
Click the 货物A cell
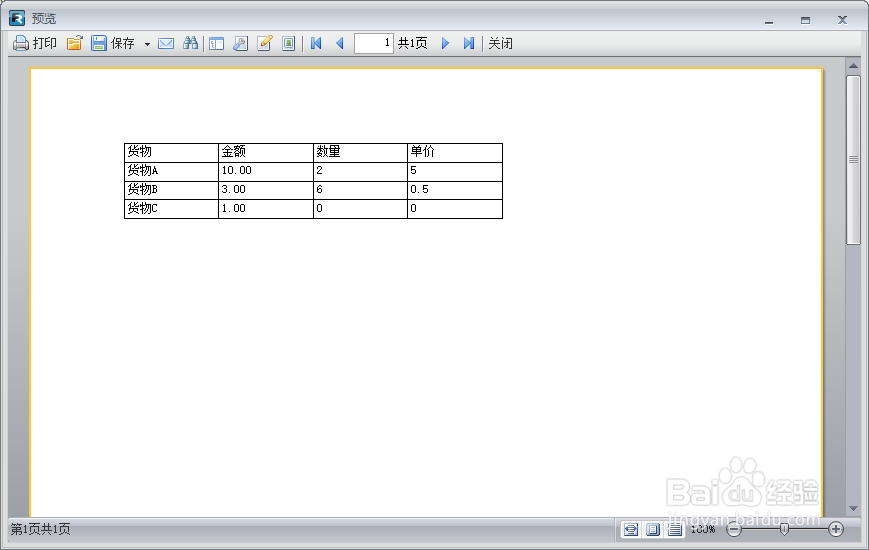[x=171, y=171]
